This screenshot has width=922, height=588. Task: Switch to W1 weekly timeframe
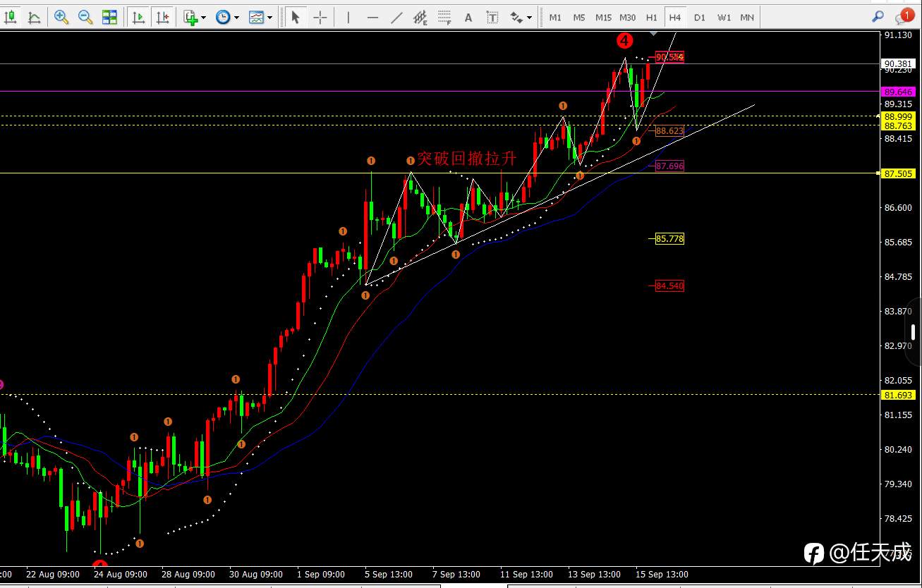(x=724, y=18)
